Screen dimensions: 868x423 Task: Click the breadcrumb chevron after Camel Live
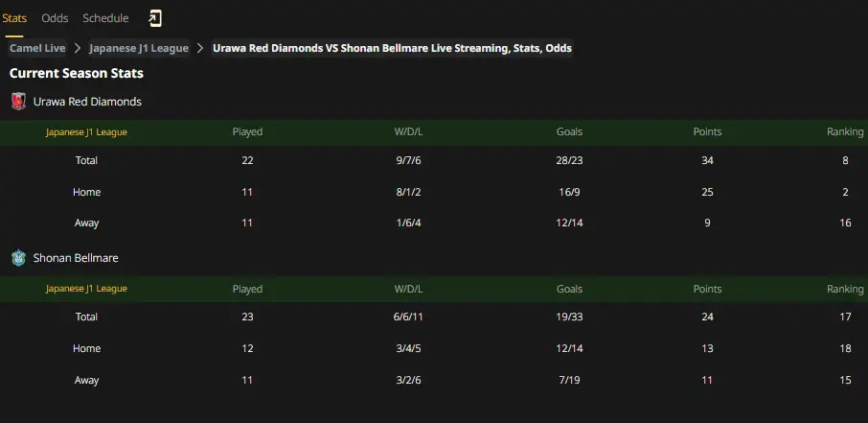(78, 48)
